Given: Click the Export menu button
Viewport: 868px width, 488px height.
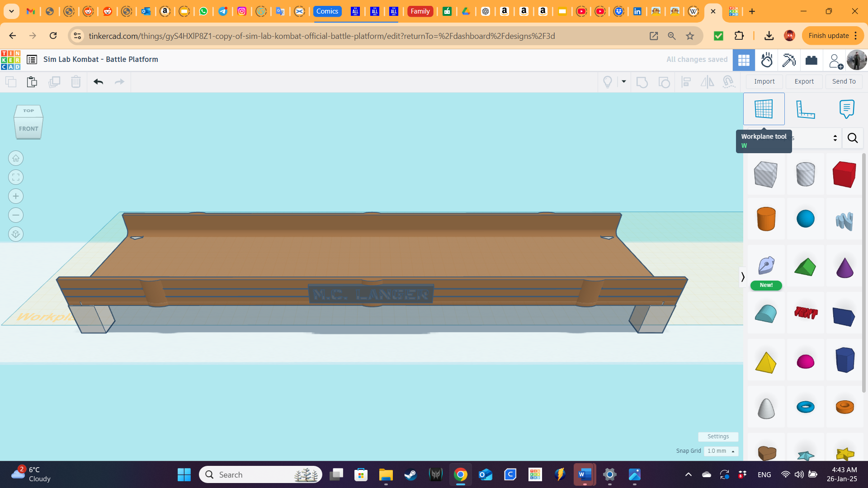Looking at the screenshot, I should [804, 81].
